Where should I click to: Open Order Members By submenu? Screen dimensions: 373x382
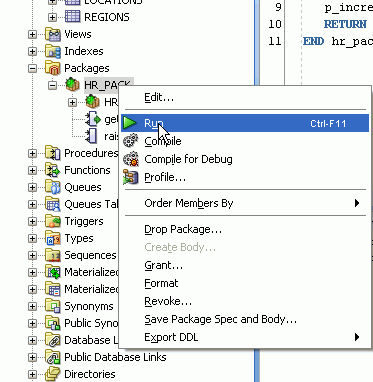click(x=245, y=203)
